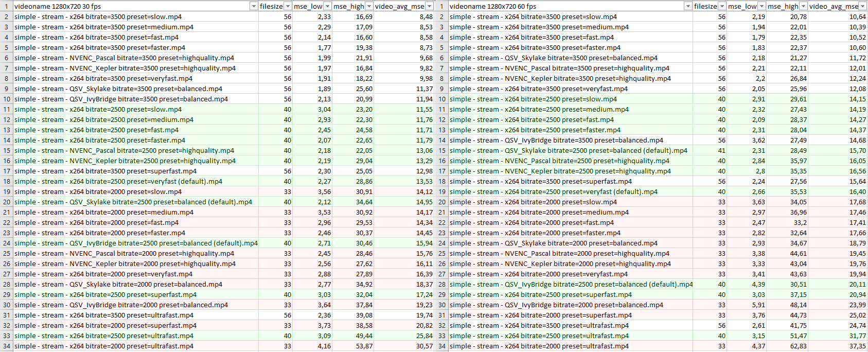
Task: Expand mse_low filter arrow in the 30 fps table
Action: (x=327, y=6)
